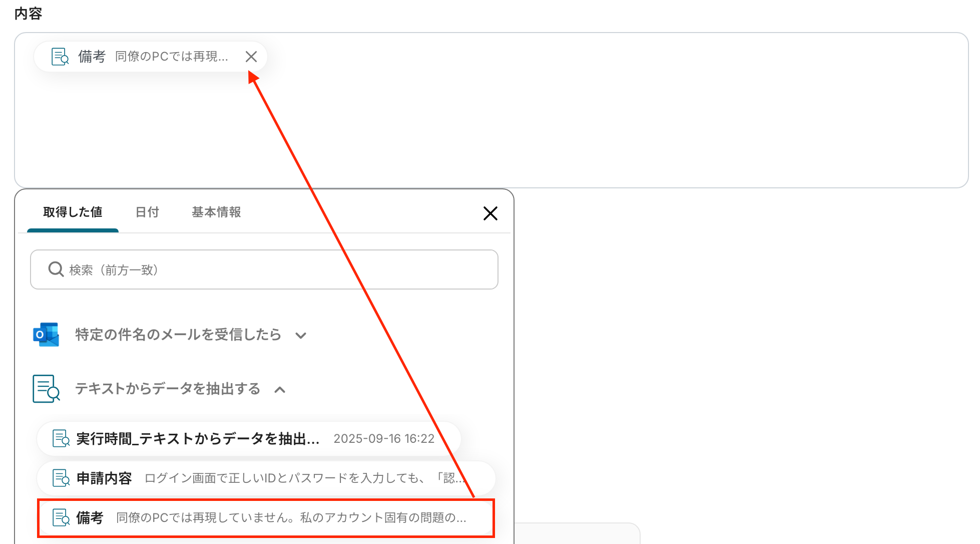The image size is (980, 544).
Task: Close the value picker panel
Action: coord(490,213)
